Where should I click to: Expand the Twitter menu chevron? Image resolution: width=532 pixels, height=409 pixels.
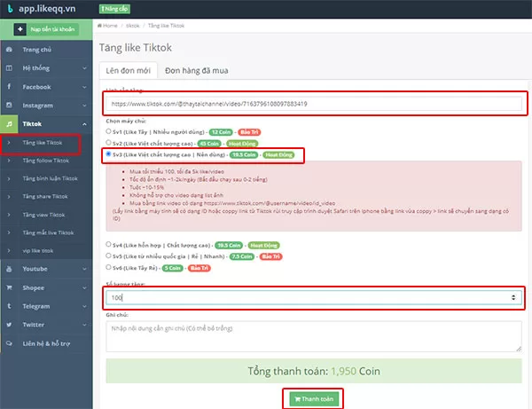(84, 325)
